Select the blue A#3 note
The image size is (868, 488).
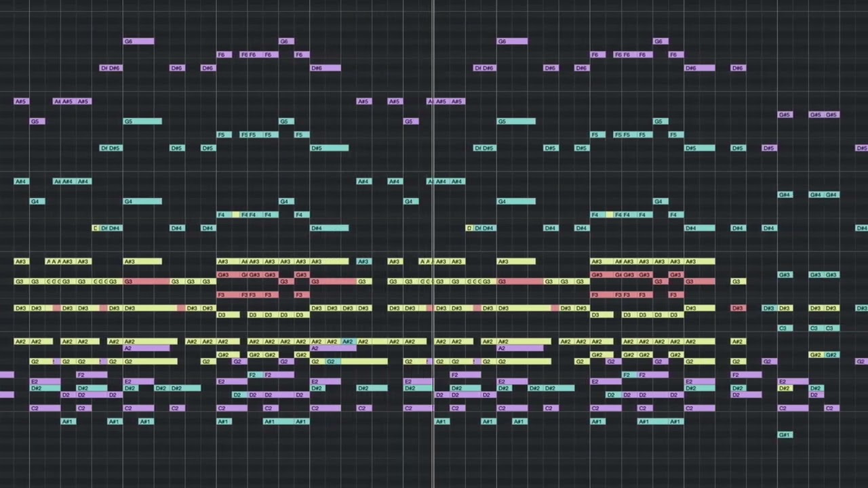pos(364,262)
